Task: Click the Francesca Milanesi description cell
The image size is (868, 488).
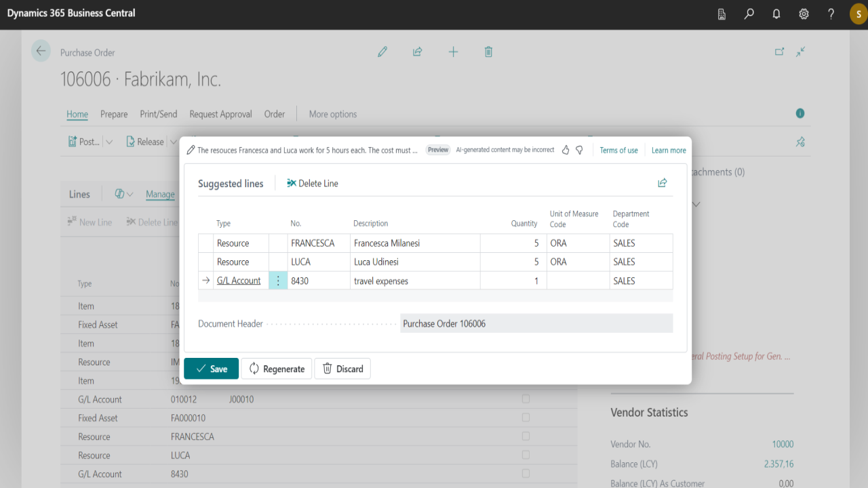Action: pos(415,243)
